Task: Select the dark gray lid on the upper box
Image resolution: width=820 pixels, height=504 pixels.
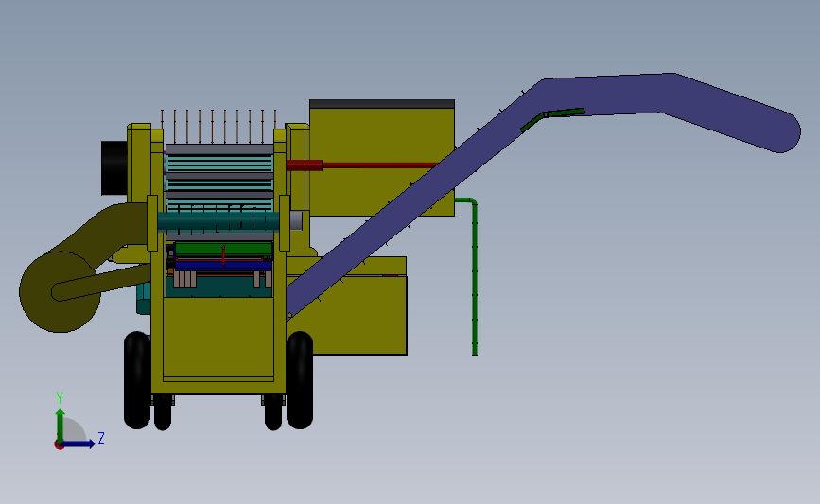Action: coord(382,103)
